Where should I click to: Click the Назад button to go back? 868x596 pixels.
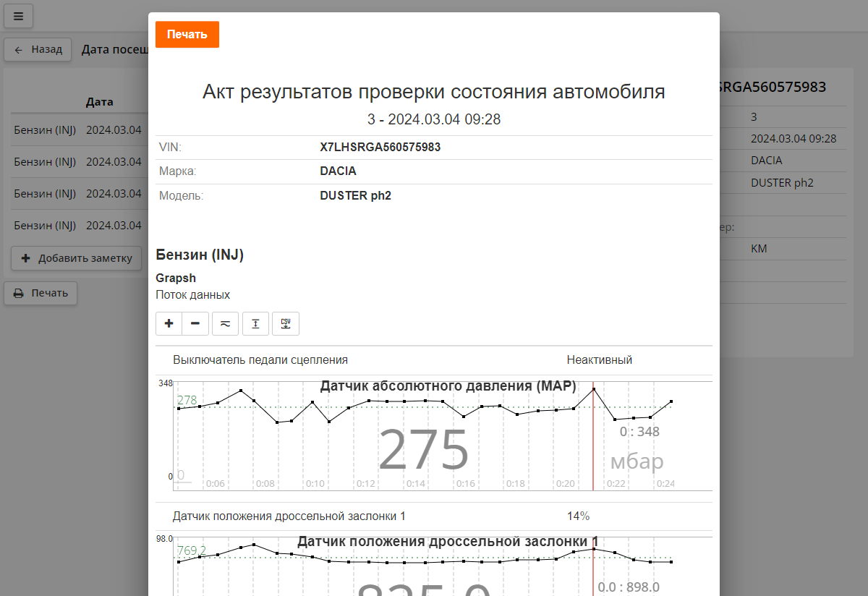coord(38,49)
